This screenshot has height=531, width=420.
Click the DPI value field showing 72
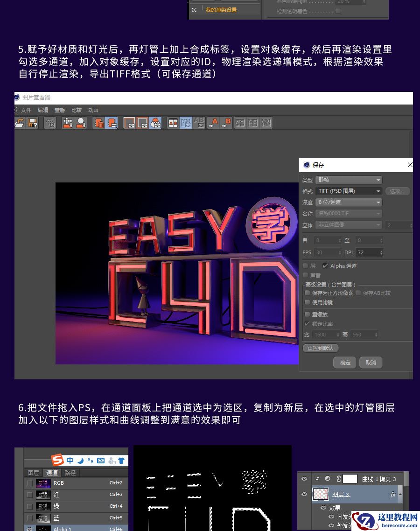click(370, 252)
